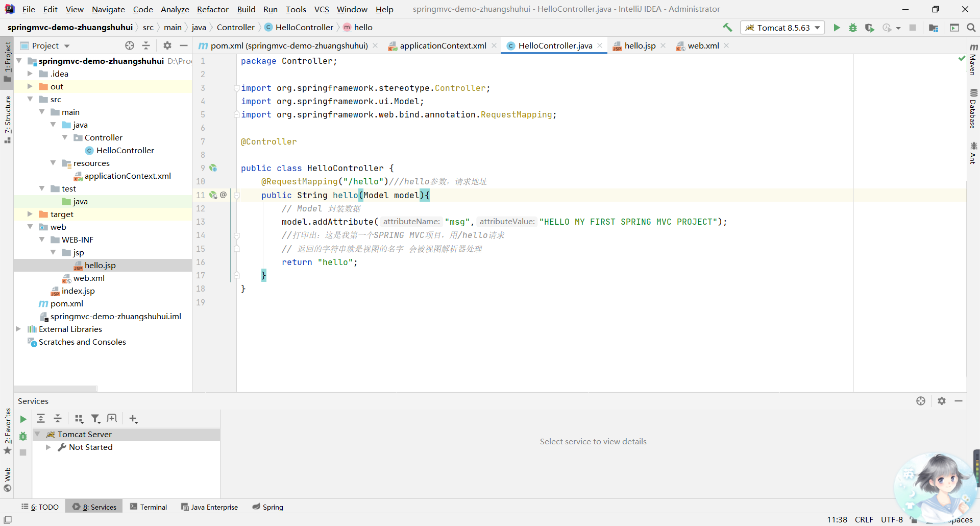Toggle the Database tool window

pos(973,108)
